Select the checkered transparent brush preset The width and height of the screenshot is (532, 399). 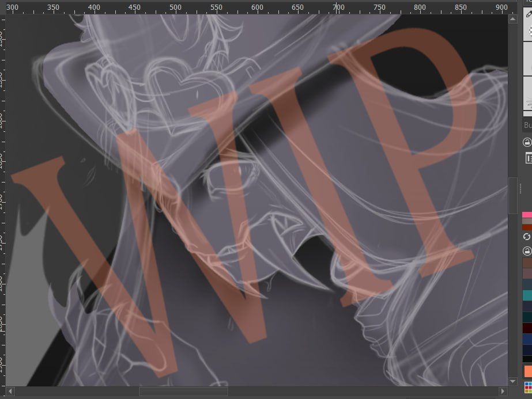click(529, 32)
